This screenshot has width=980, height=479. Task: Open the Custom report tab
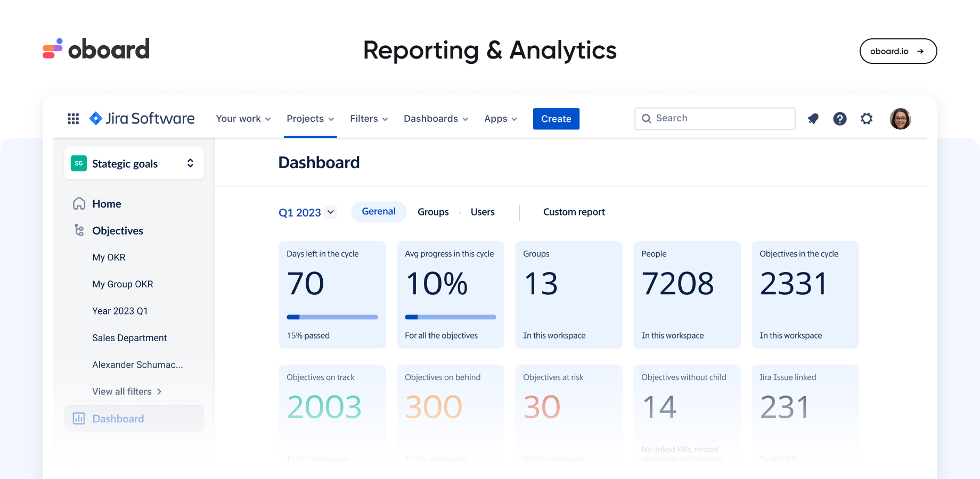(x=574, y=212)
